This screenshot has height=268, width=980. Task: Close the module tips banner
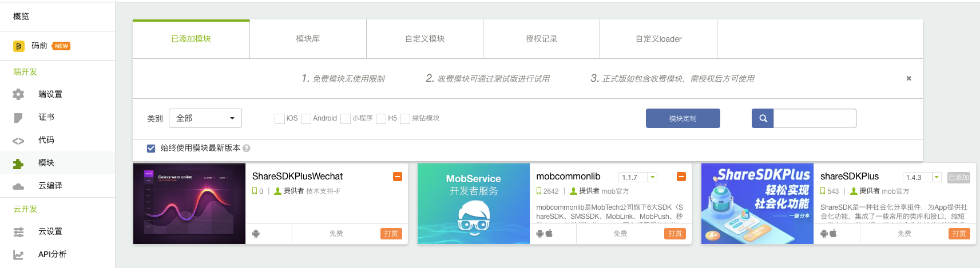pyautogui.click(x=908, y=78)
